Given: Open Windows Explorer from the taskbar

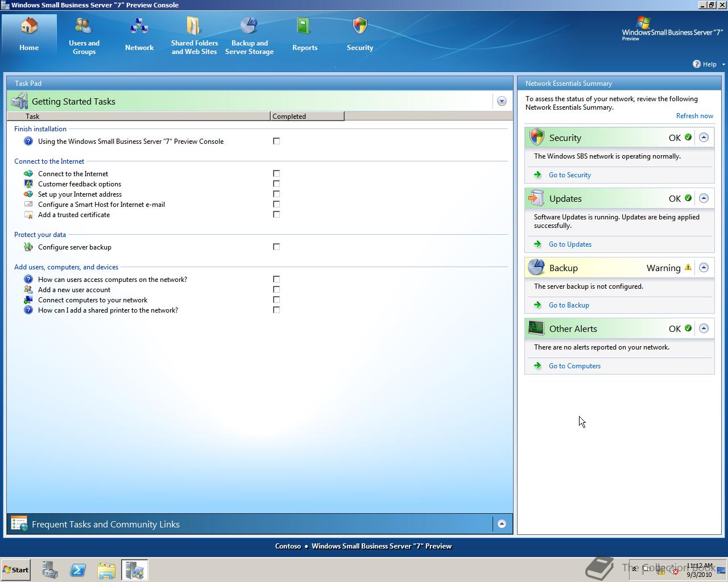Looking at the screenshot, I should 106,570.
